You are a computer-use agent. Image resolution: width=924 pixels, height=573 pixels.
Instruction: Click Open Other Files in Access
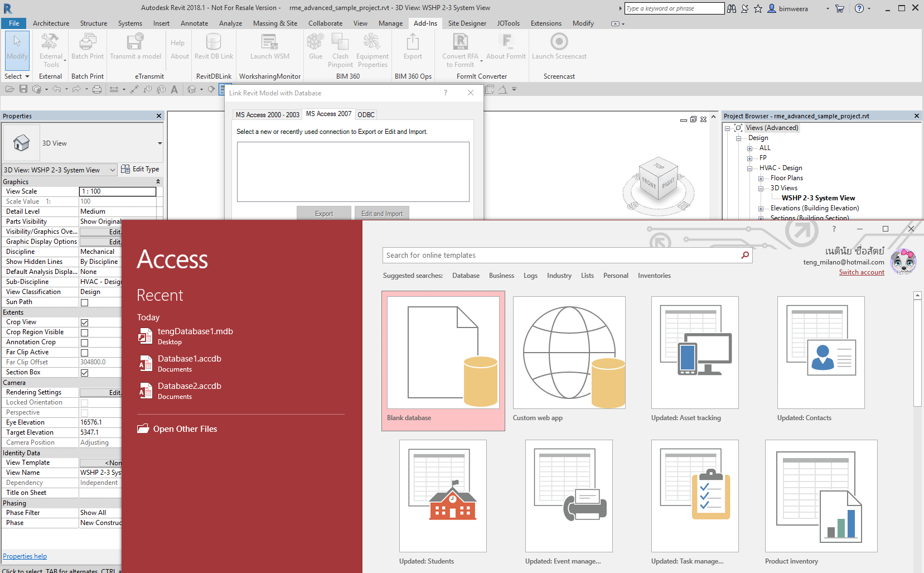click(x=177, y=428)
